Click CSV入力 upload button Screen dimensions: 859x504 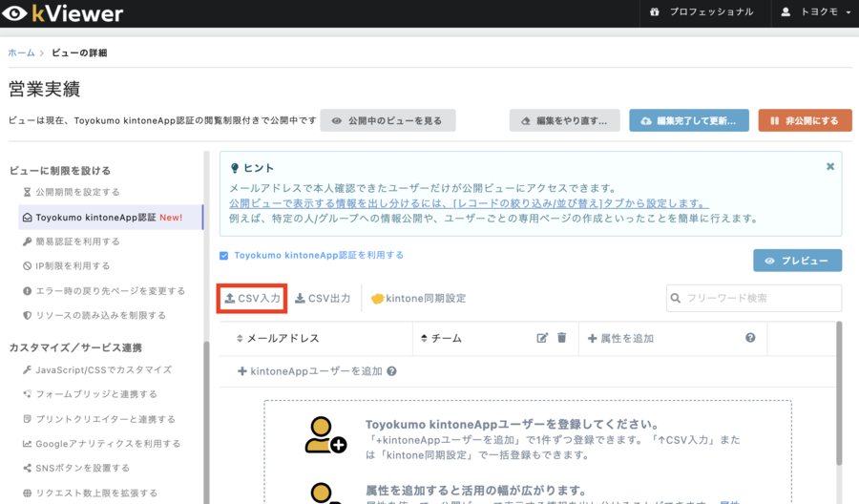(252, 298)
